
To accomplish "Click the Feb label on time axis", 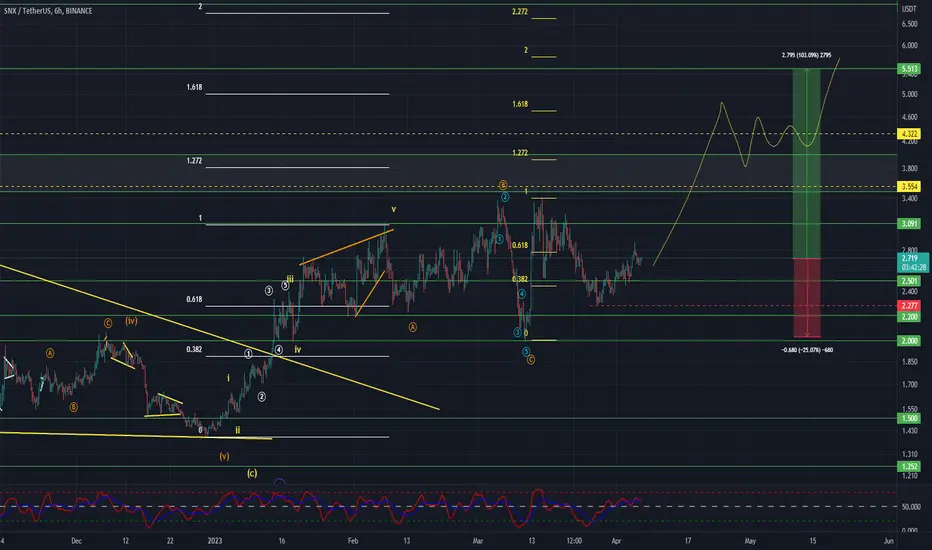I will click(353, 541).
